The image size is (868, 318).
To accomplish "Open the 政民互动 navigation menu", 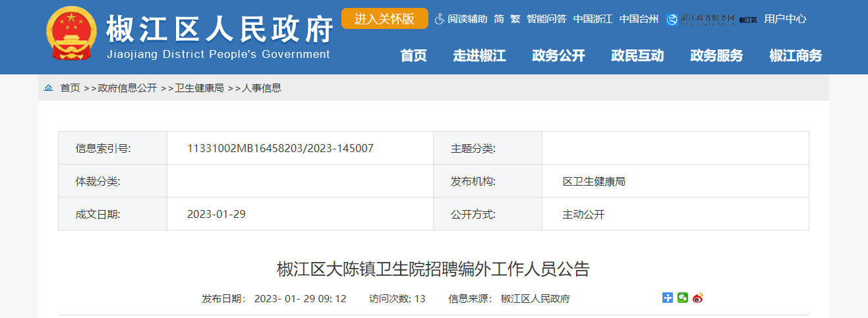I will click(637, 56).
